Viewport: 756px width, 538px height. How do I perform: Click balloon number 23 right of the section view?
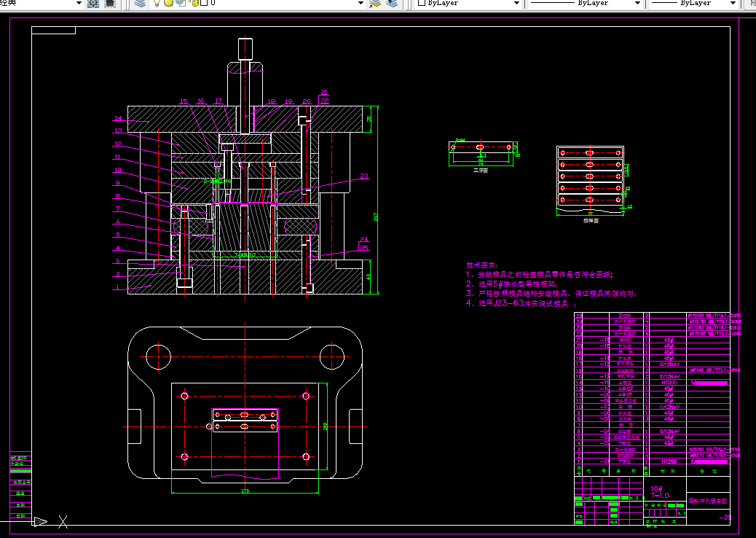click(x=364, y=176)
